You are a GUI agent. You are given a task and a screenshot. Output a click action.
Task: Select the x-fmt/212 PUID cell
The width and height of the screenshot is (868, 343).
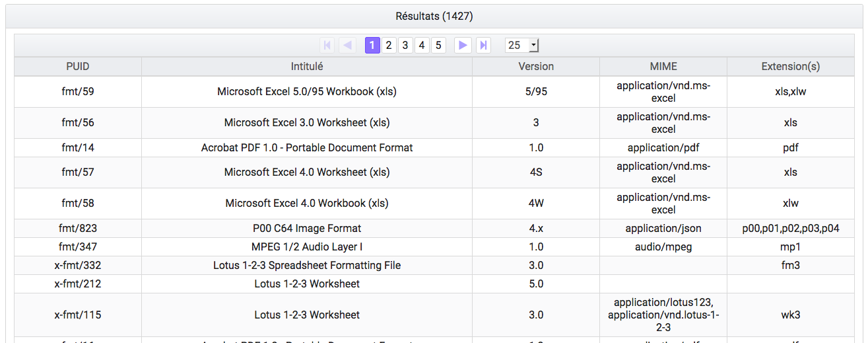[x=78, y=284]
